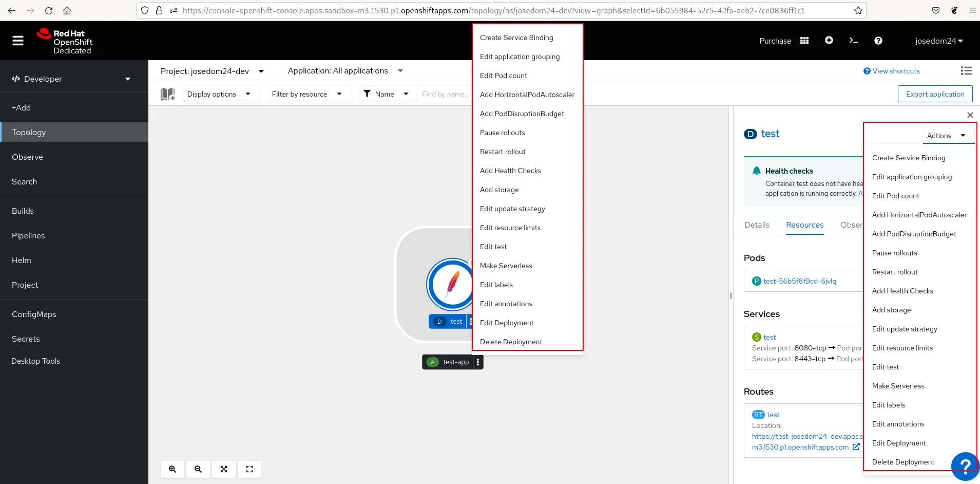Click the reset view icon

[x=249, y=469]
